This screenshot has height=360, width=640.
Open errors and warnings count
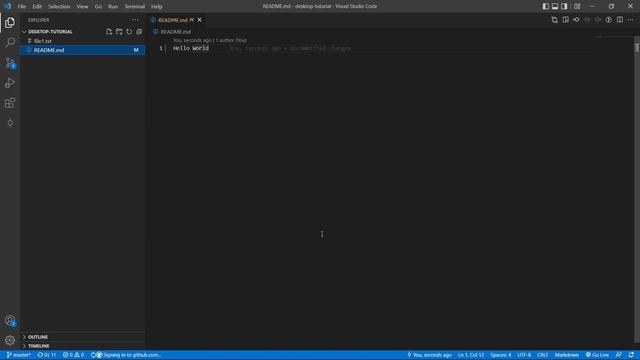click(x=73, y=355)
